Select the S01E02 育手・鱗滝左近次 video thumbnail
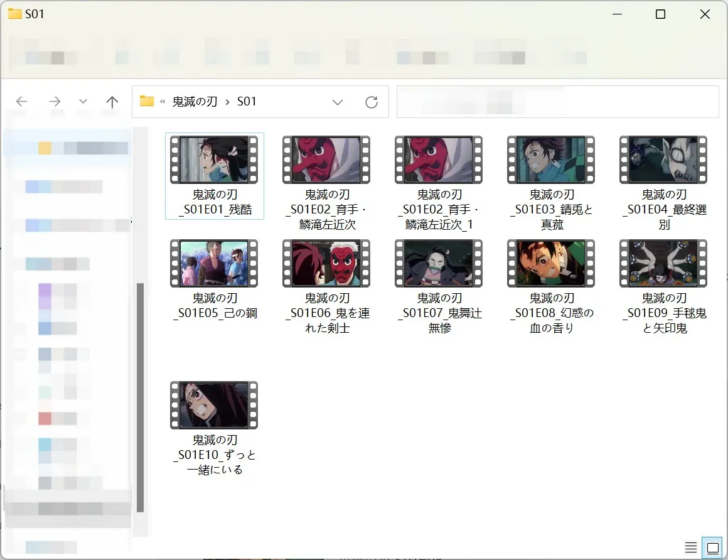The width and height of the screenshot is (728, 560). (326, 159)
